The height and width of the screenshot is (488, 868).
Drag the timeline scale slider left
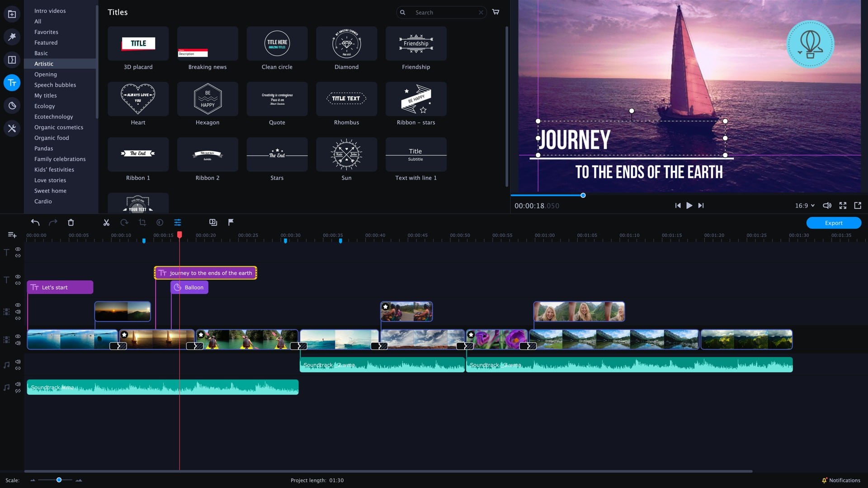point(58,480)
